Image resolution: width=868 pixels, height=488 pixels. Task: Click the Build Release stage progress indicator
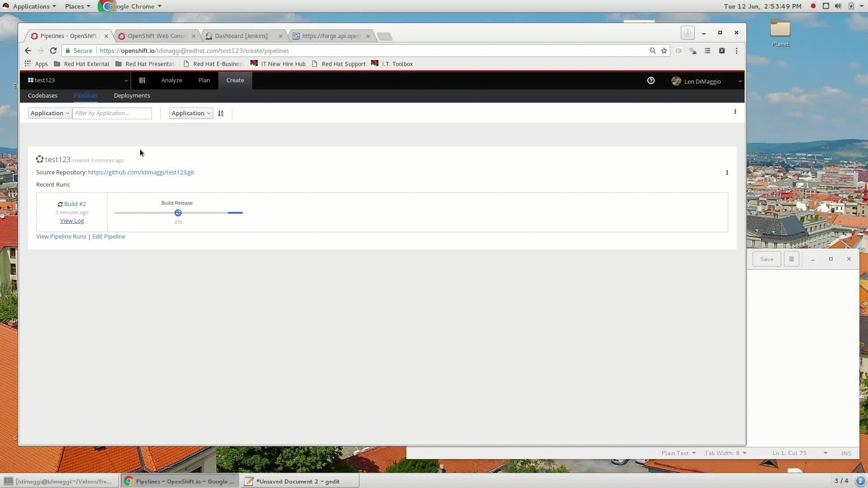pos(178,213)
